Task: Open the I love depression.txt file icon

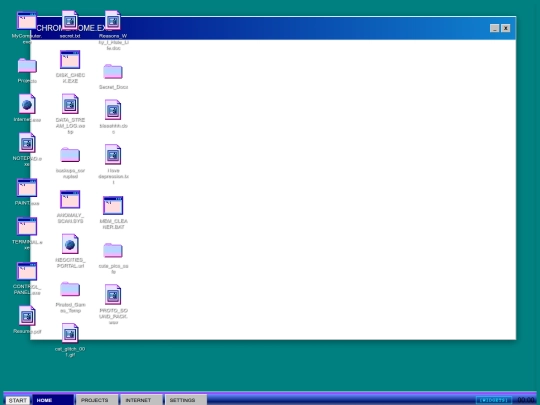Action: [113, 155]
